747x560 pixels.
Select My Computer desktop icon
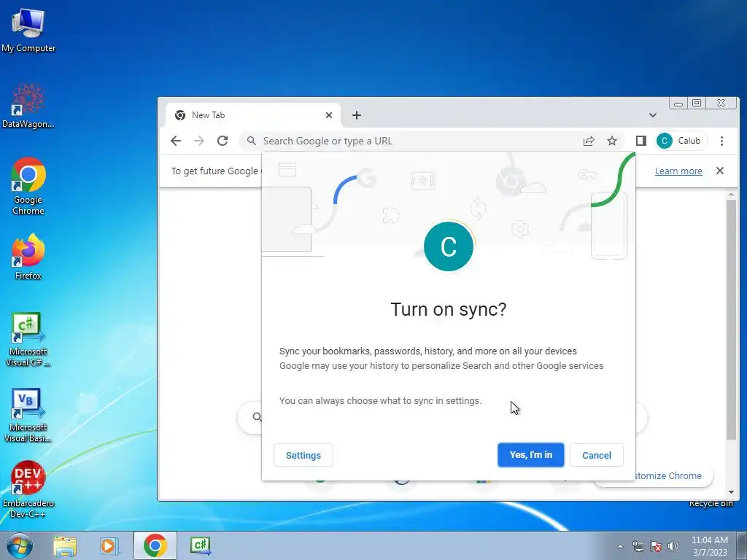(x=28, y=31)
